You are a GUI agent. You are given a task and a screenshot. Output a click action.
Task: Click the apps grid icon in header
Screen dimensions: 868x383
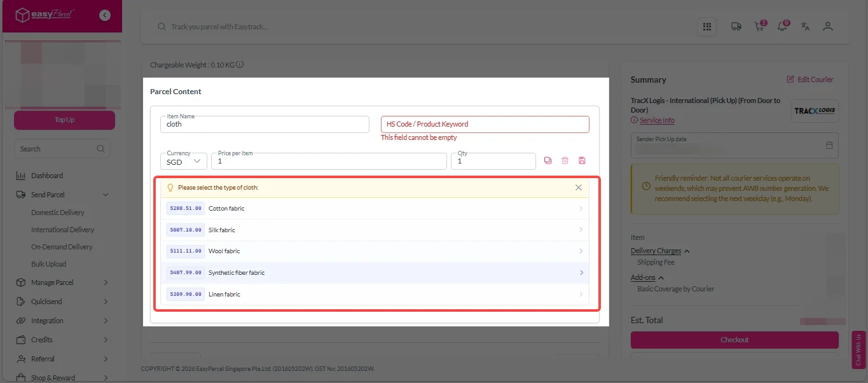706,27
